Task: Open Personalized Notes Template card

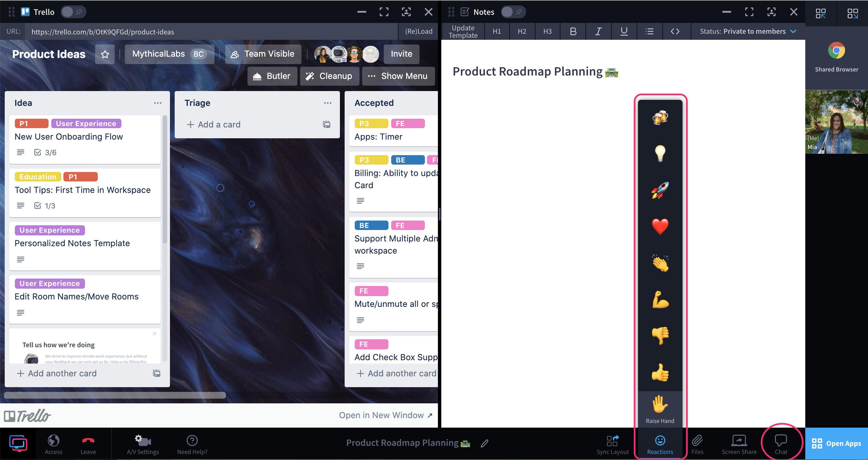Action: pos(85,246)
